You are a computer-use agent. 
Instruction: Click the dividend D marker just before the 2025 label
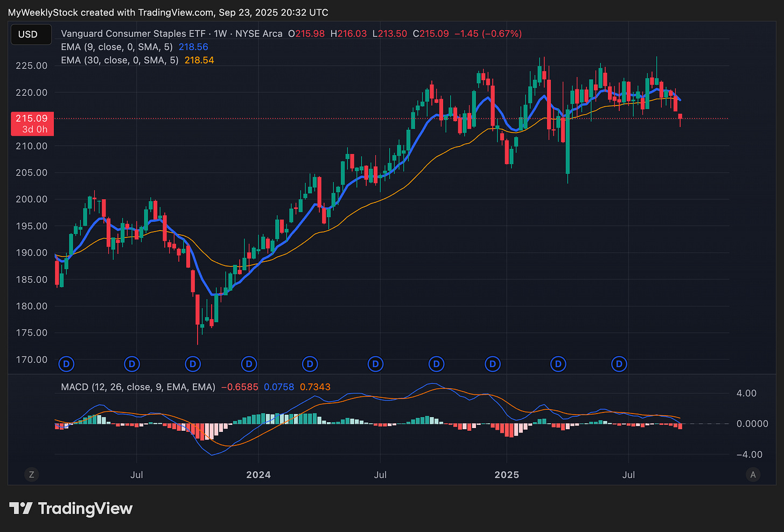492,365
